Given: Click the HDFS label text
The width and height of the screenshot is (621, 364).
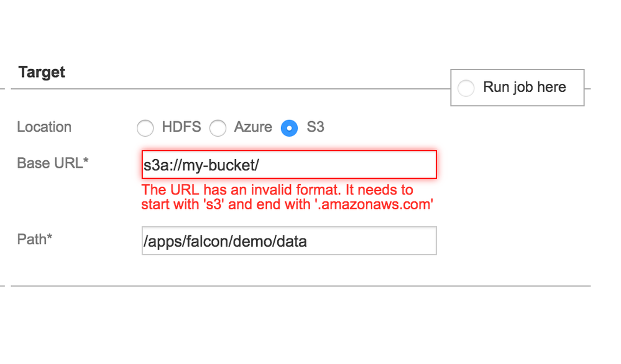Looking at the screenshot, I should coord(182,127).
